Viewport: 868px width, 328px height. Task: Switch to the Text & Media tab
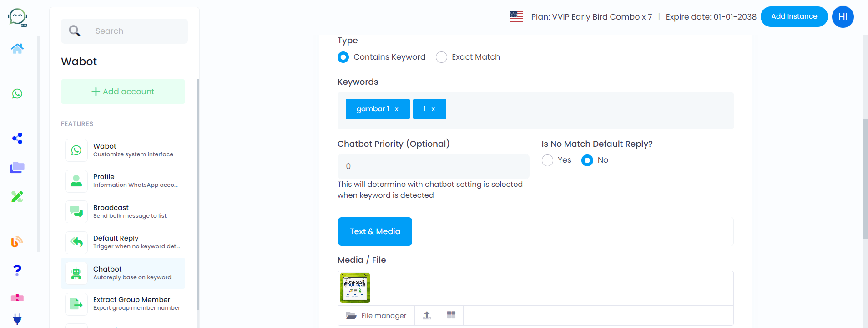pyautogui.click(x=374, y=231)
